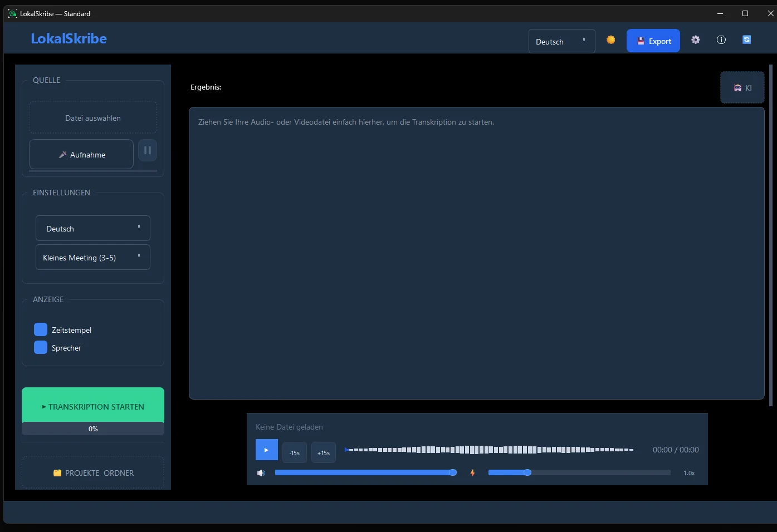777x532 pixels.
Task: Maximize the LokalSkribe window
Action: coord(745,13)
